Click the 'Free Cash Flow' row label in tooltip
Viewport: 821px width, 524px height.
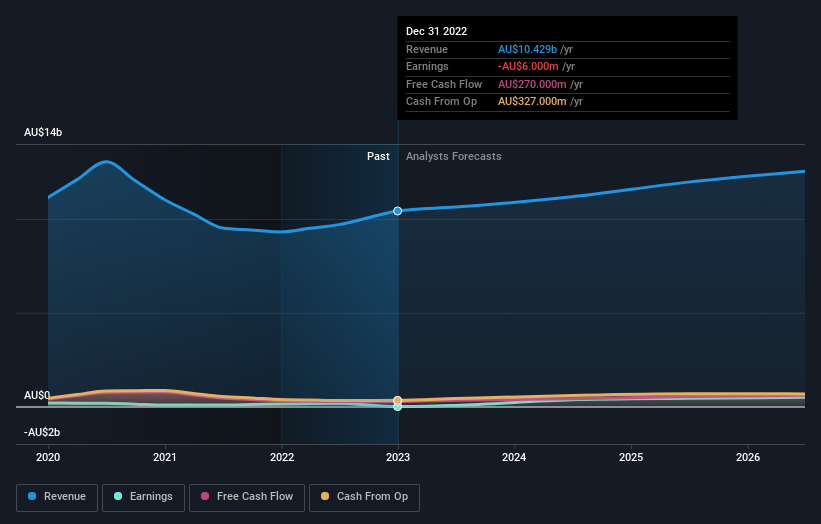pyautogui.click(x=444, y=84)
